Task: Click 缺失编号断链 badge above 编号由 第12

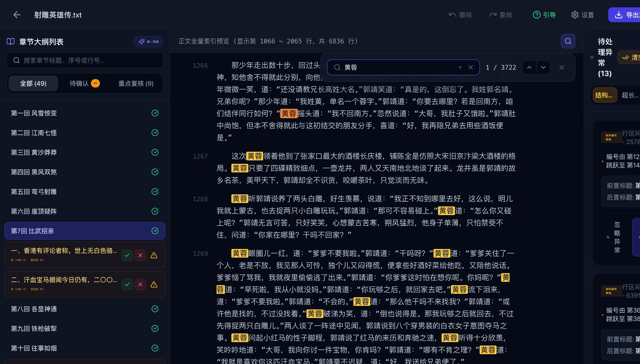Action: pyautogui.click(x=611, y=137)
